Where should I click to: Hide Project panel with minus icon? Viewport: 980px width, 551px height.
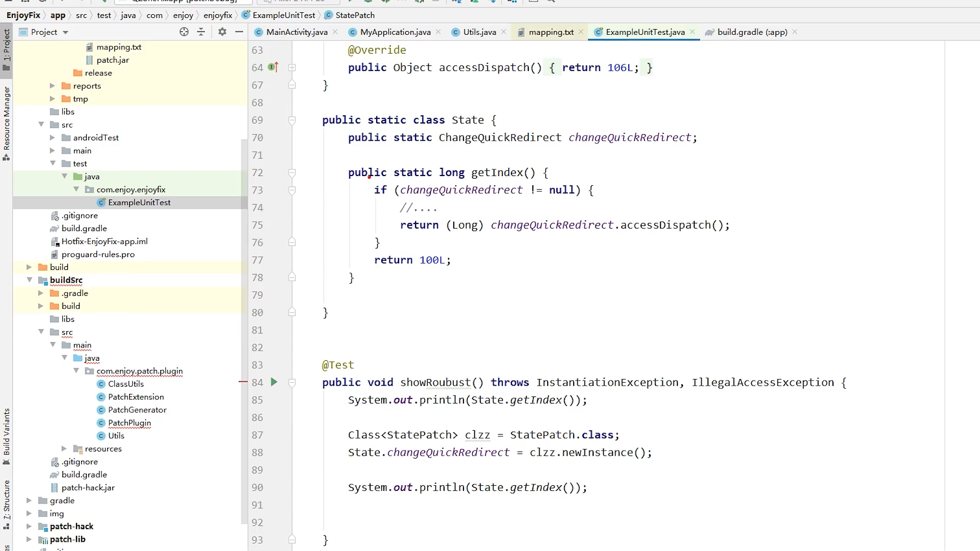coord(239,32)
